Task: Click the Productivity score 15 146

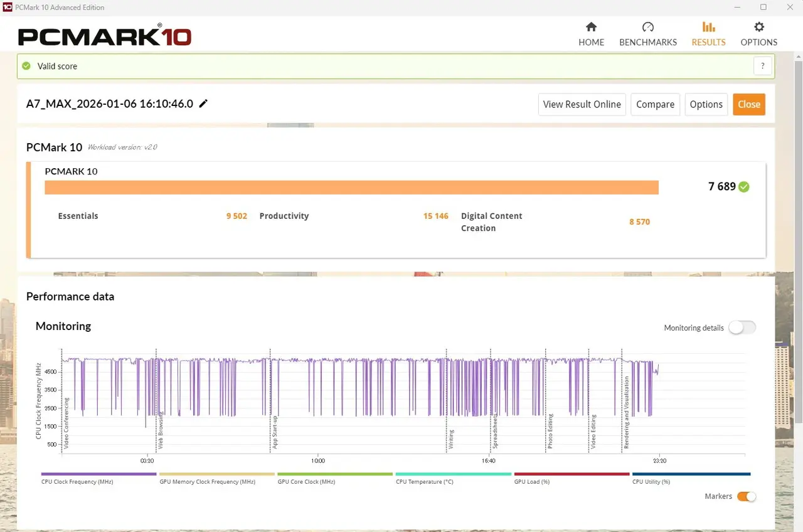Action: coord(435,216)
